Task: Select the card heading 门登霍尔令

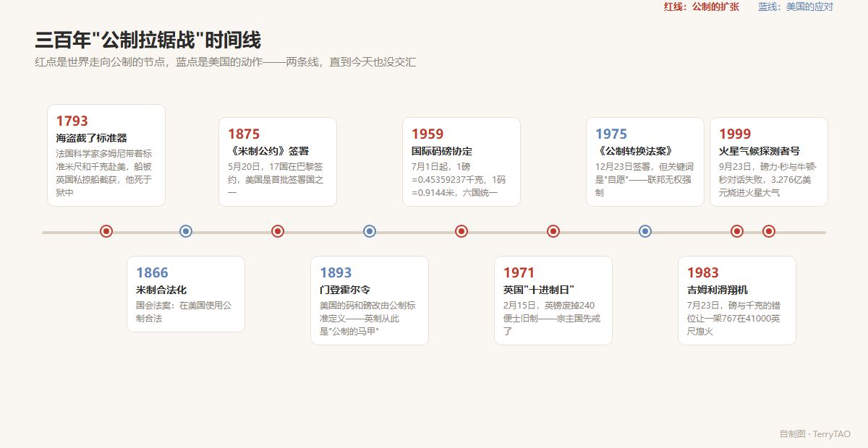Action: coord(345,290)
